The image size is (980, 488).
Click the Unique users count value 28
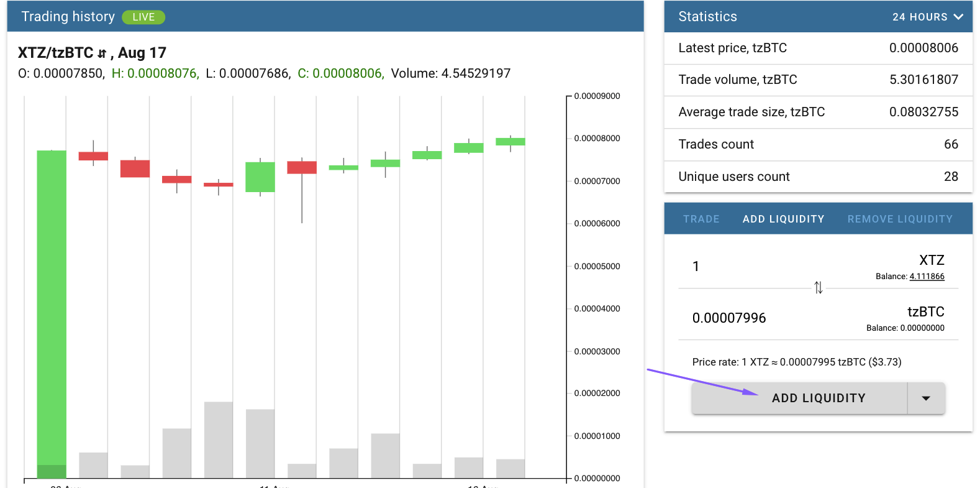tap(951, 177)
